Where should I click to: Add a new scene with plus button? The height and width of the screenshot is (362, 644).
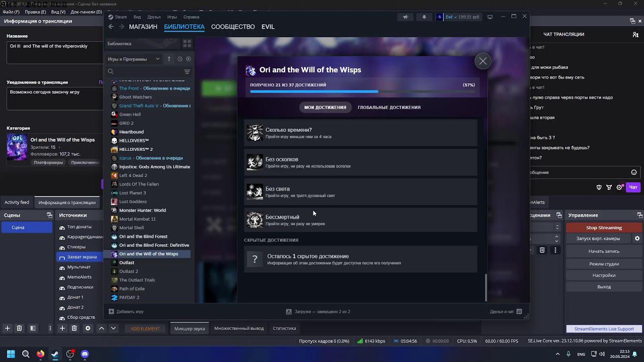[7, 328]
